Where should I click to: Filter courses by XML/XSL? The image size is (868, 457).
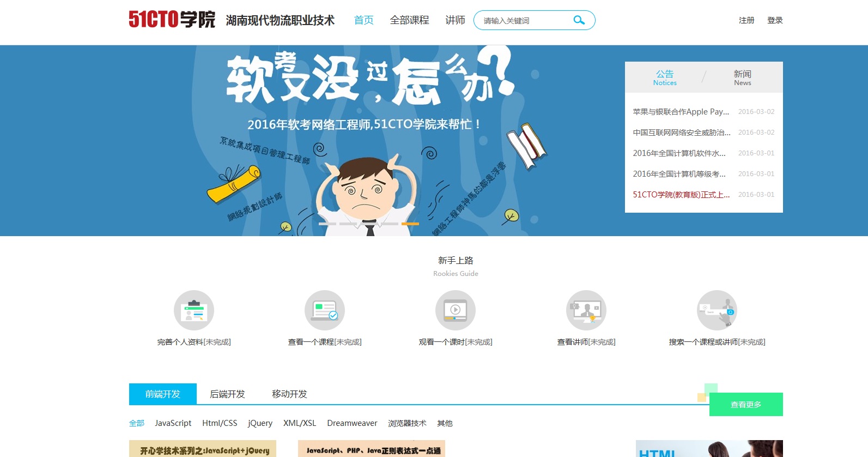click(x=300, y=423)
